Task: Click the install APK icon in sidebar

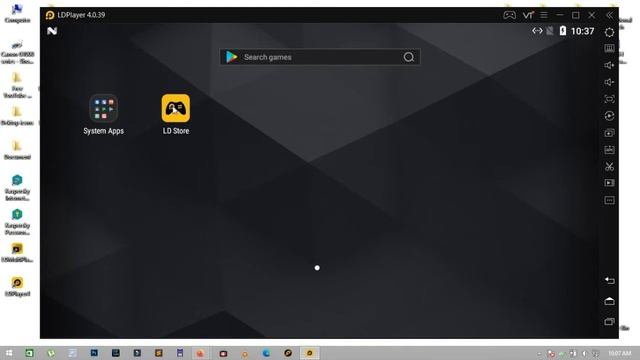Action: [x=609, y=150]
